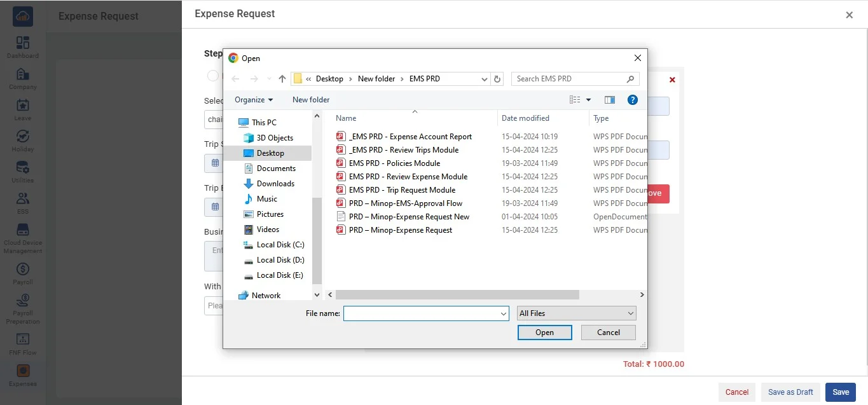Select Local Disk (C:) in navigation pane
868x405 pixels.
coord(280,245)
